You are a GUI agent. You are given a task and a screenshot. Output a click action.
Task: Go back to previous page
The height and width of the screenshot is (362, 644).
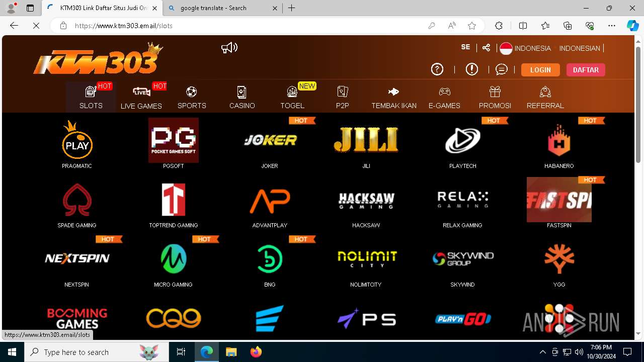tap(14, 26)
